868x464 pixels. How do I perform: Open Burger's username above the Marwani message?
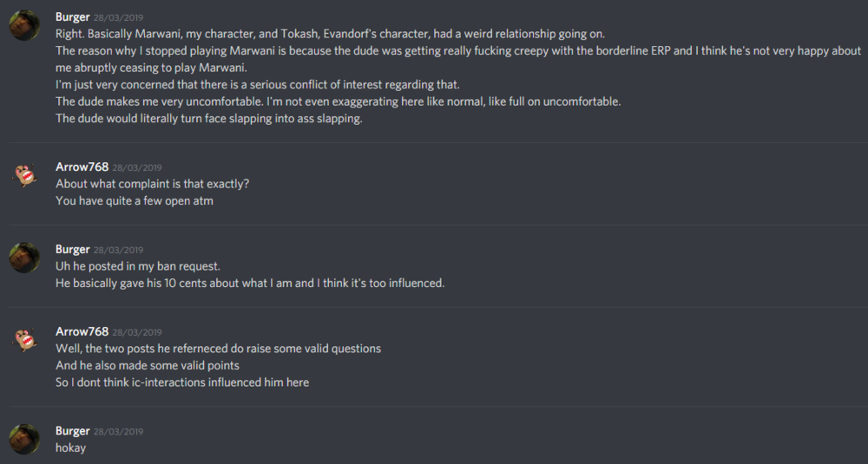coord(72,17)
